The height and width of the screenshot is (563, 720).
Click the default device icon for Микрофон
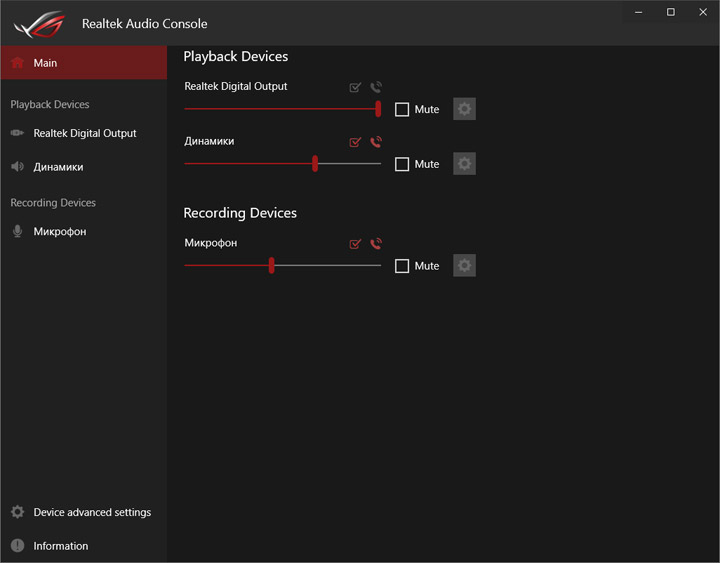click(x=355, y=244)
